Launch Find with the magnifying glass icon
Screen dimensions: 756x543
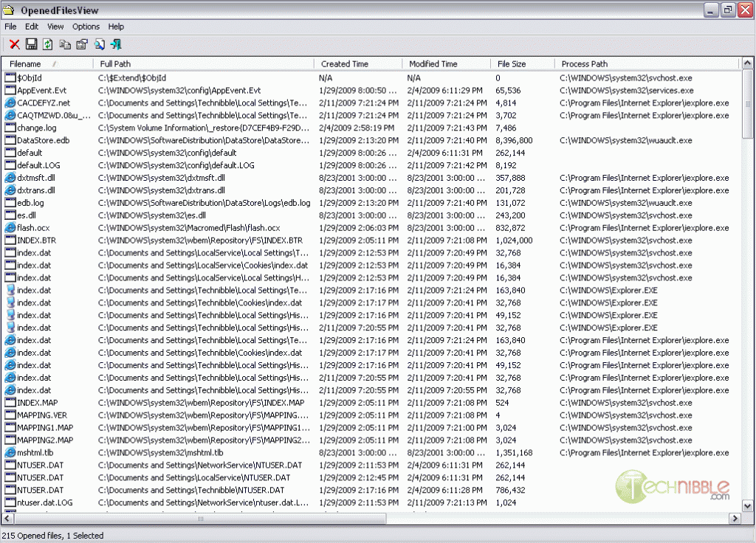99,44
